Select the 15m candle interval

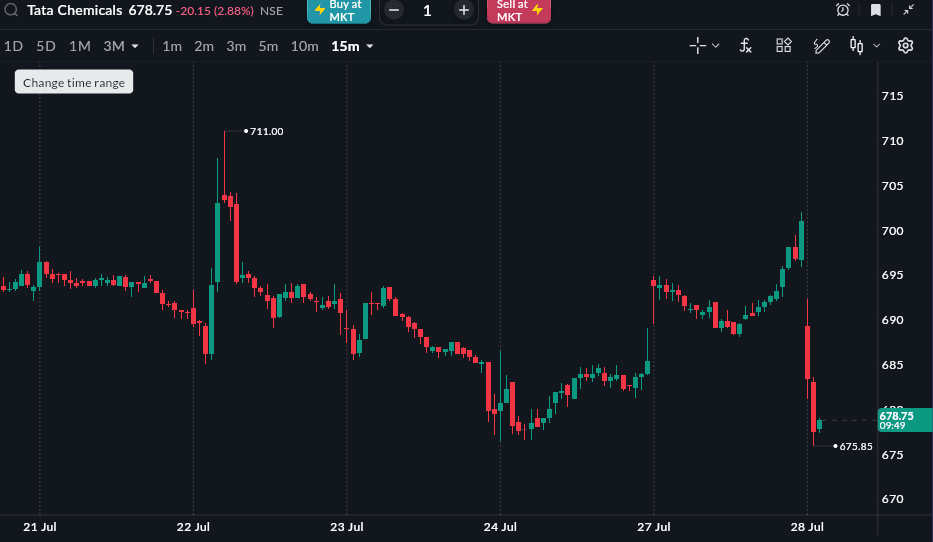click(345, 46)
